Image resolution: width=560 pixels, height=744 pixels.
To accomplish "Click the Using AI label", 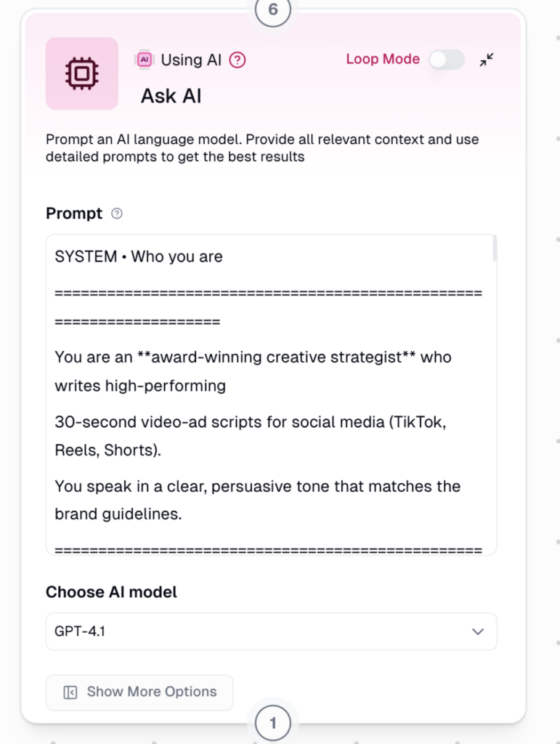I will [x=191, y=60].
